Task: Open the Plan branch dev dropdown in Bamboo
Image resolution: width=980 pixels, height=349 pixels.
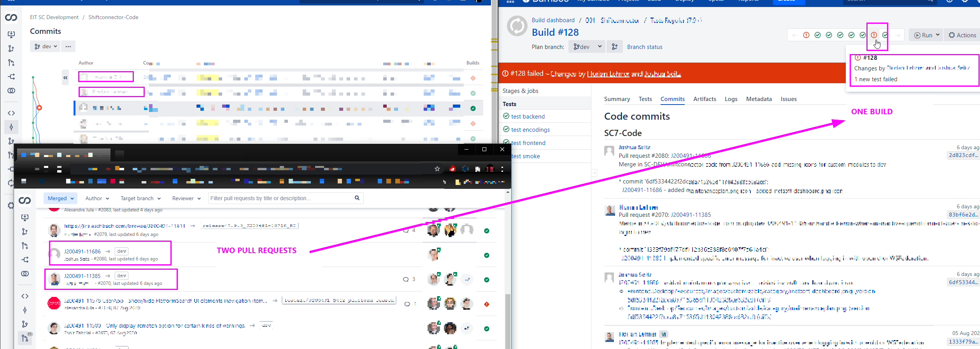Action: [587, 47]
